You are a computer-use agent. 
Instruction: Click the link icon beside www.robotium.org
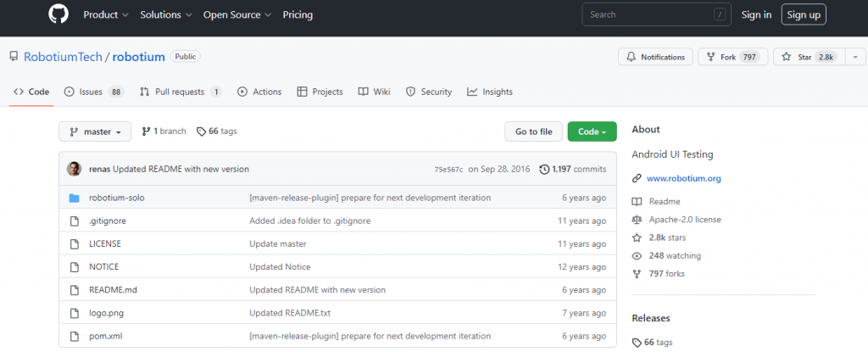[637, 179]
